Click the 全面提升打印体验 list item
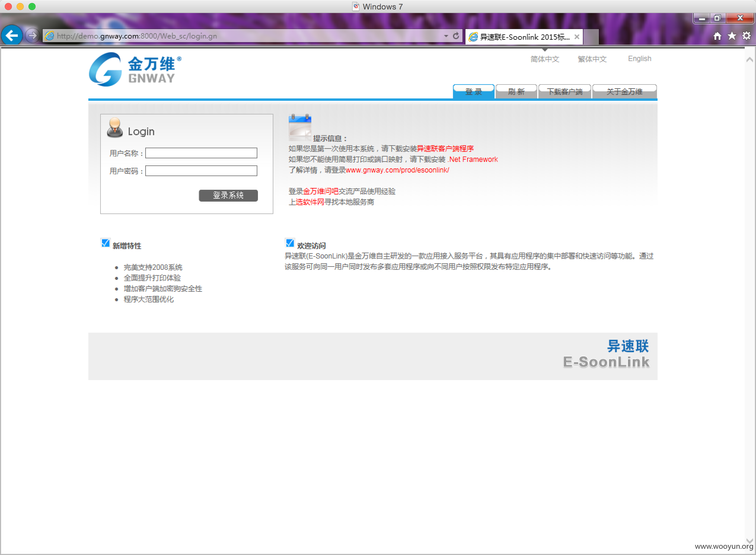This screenshot has height=555, width=756. point(152,278)
